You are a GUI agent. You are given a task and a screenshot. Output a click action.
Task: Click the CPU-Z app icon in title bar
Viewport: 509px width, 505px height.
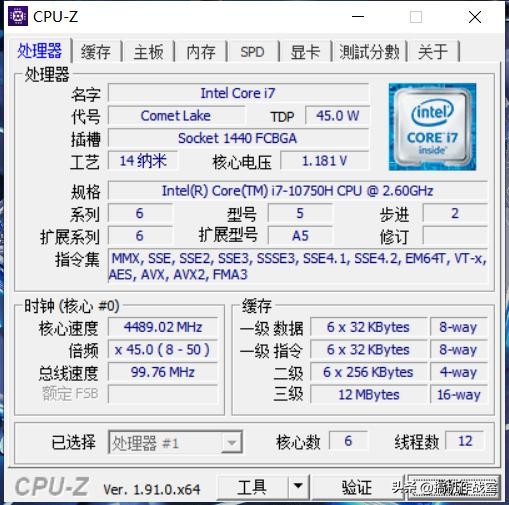(18, 16)
